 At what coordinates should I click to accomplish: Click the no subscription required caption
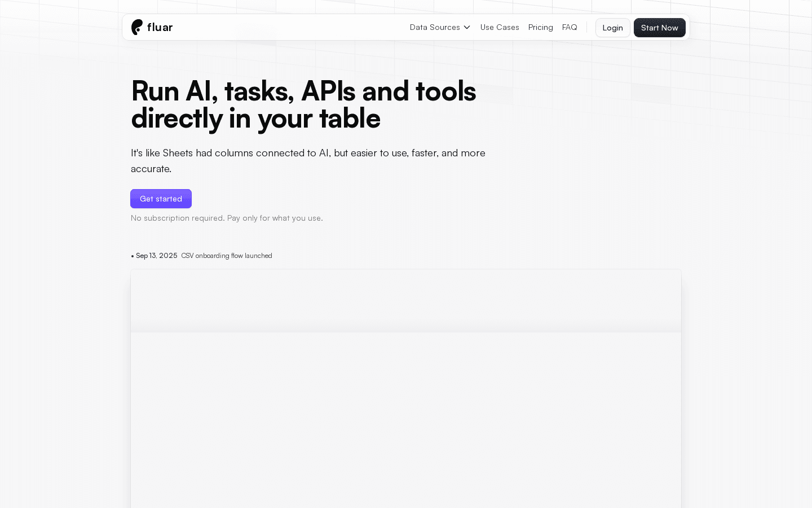tap(227, 218)
